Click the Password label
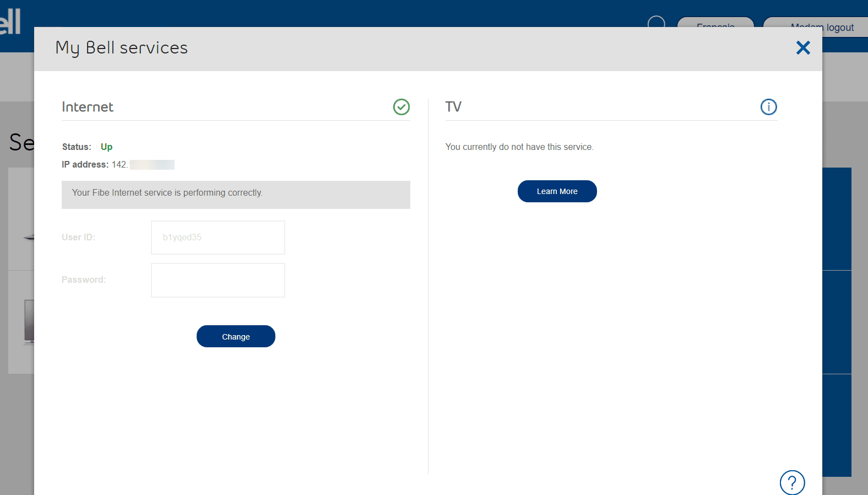This screenshot has height=495, width=868. click(x=84, y=279)
